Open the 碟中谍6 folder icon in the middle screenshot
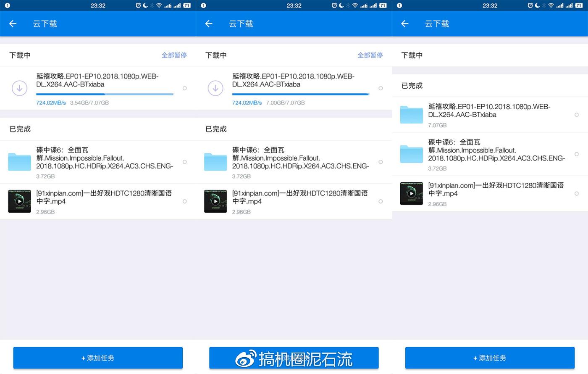 click(x=215, y=162)
